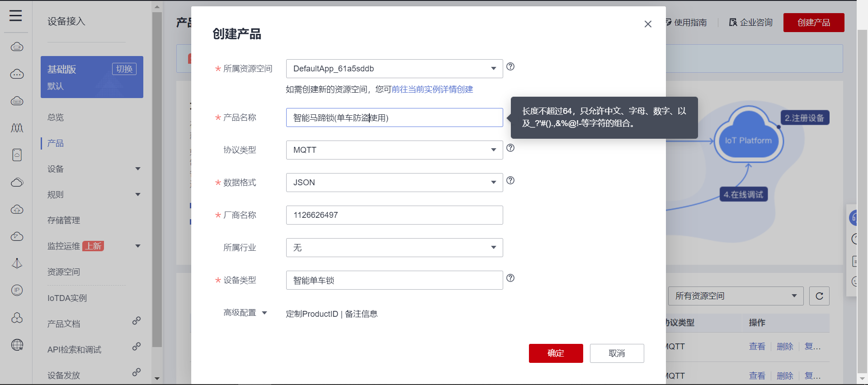Expand the 高级配置 advanced settings
This screenshot has height=385, width=868.
pos(245,313)
